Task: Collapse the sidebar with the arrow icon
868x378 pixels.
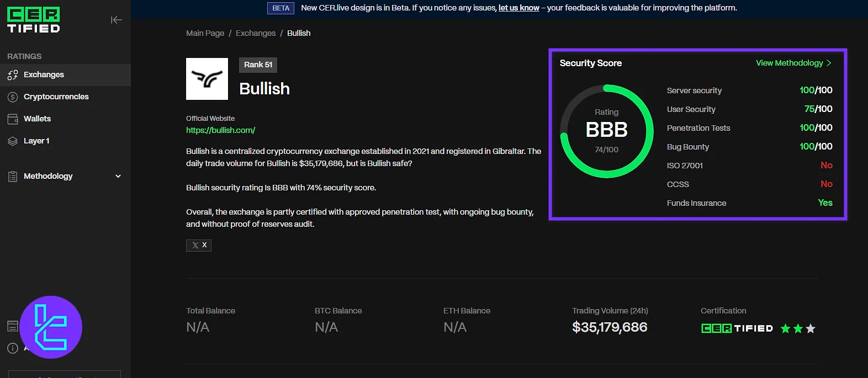Action: 116,20
